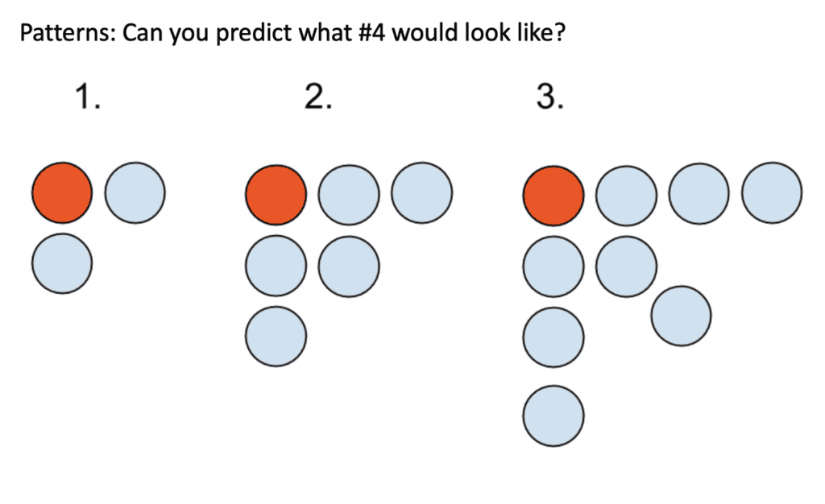Click the "Patterns: Can you predict" heading text

point(155,32)
